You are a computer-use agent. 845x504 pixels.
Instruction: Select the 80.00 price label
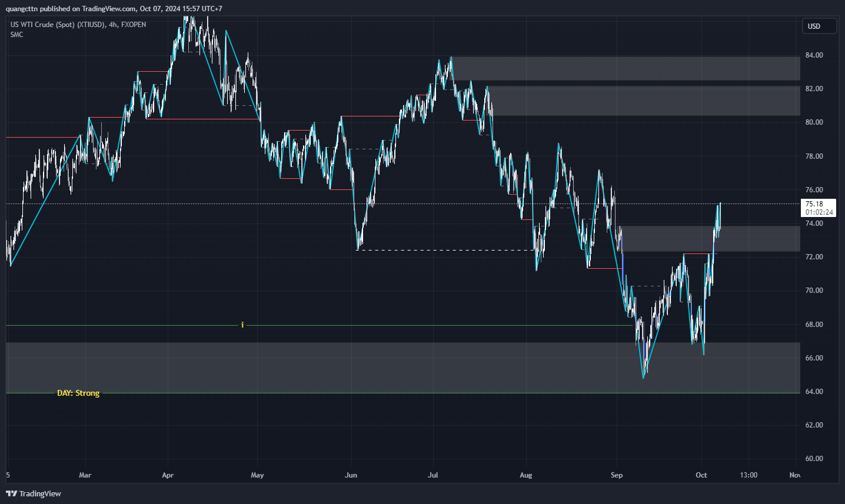(x=814, y=122)
